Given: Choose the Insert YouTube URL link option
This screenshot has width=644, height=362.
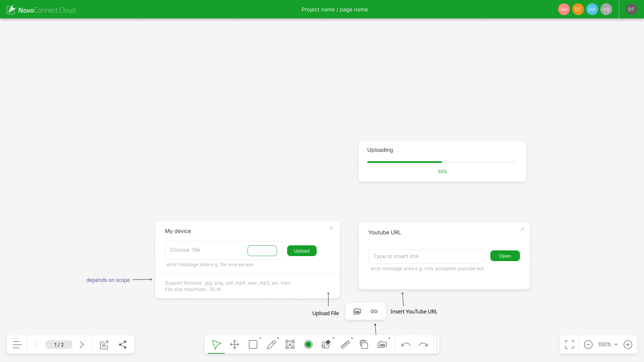Looking at the screenshot, I should [x=374, y=311].
